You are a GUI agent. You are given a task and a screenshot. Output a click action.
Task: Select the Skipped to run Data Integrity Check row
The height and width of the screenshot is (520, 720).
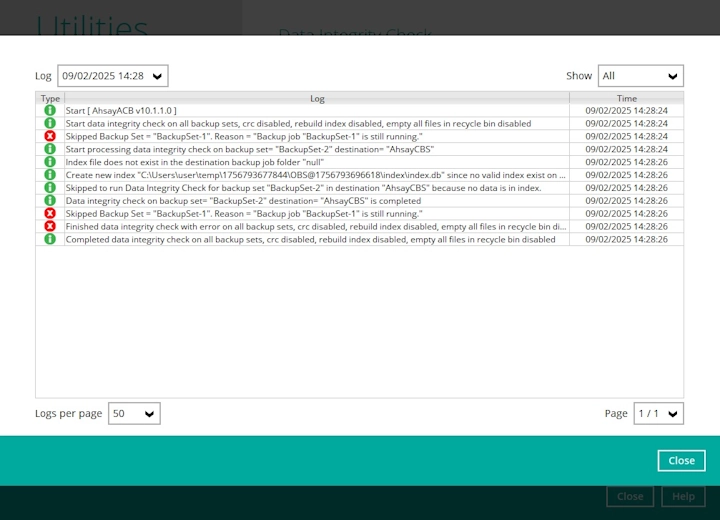303,188
